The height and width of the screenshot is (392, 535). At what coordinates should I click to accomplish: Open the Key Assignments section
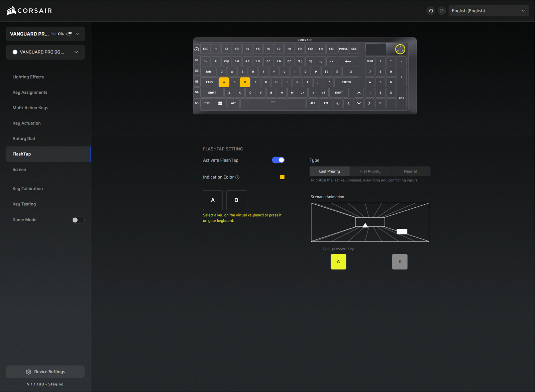[30, 92]
